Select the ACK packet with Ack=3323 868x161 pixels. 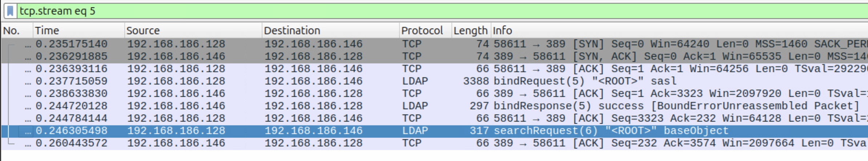coord(363,94)
